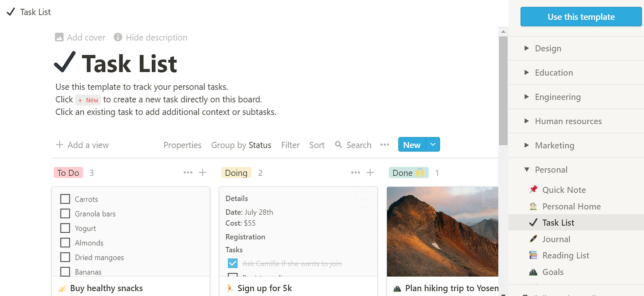Image resolution: width=644 pixels, height=296 pixels.
Task: Click the Add cover image icon
Action: 59,38
